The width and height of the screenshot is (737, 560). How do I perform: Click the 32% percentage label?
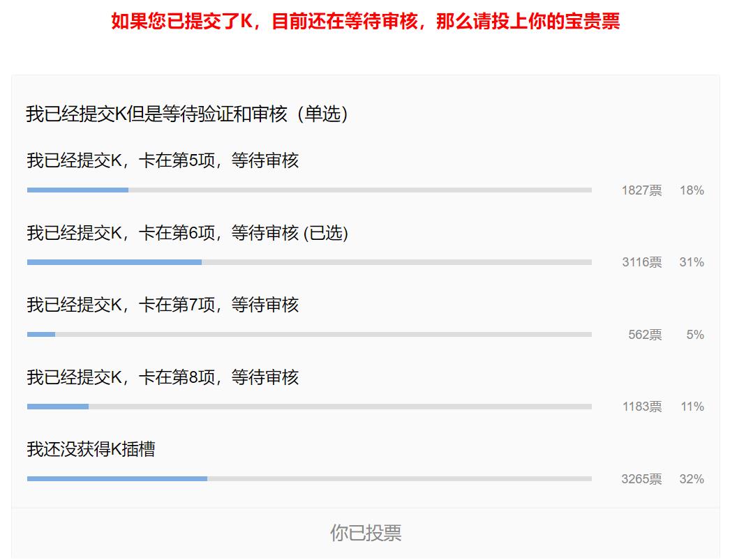click(x=692, y=479)
